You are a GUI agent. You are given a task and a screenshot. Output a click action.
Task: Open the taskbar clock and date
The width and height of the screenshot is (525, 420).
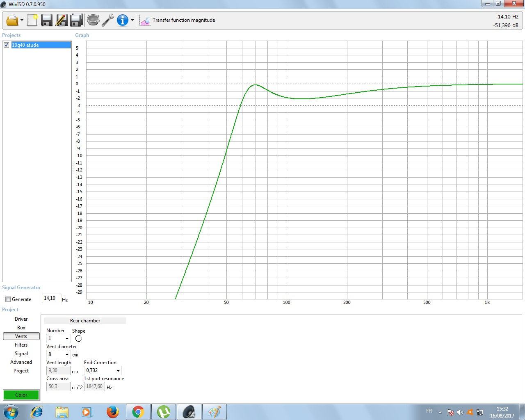click(502, 412)
